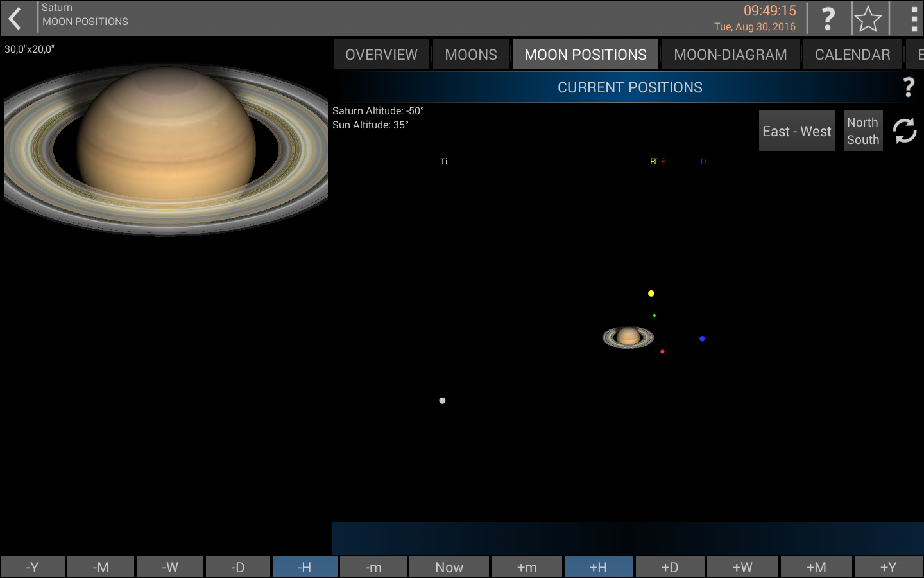Screen dimensions: 924x578
Task: Click the Current Positions header
Action: (x=629, y=87)
